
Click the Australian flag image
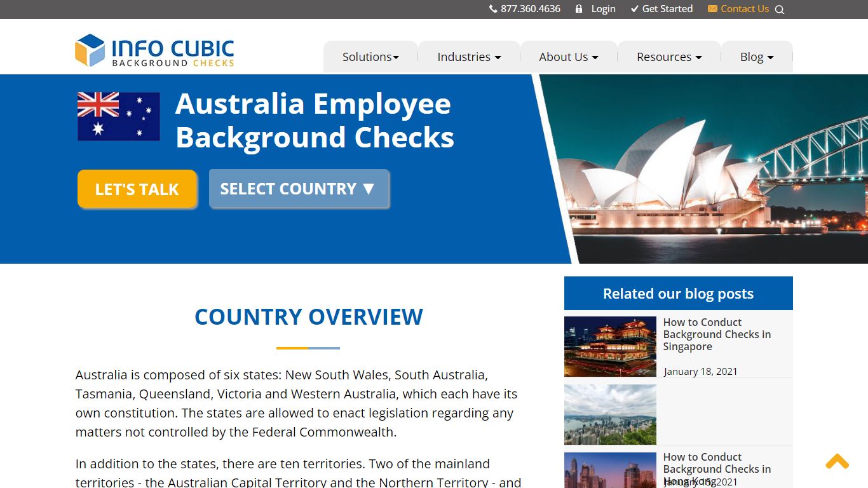point(119,116)
